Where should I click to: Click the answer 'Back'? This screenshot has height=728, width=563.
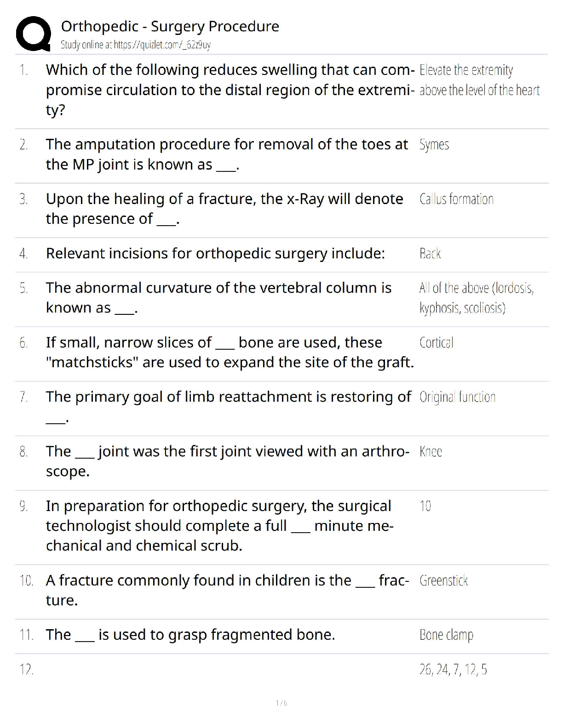pyautogui.click(x=430, y=254)
